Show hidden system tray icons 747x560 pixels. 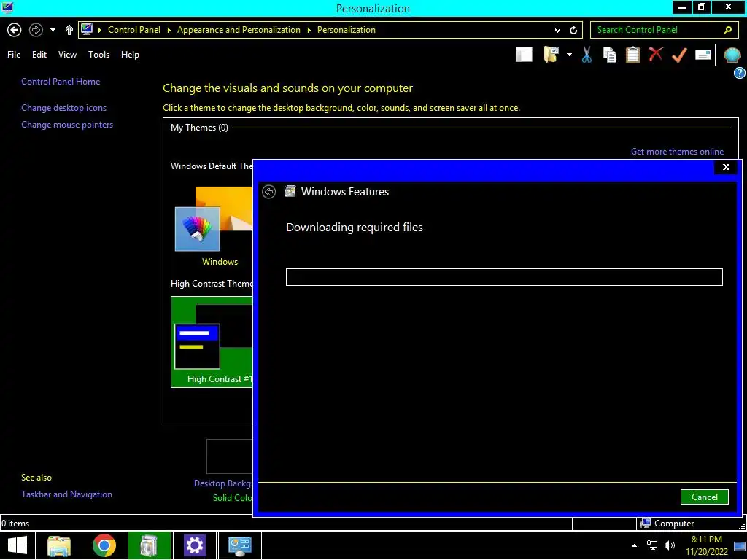coord(634,545)
